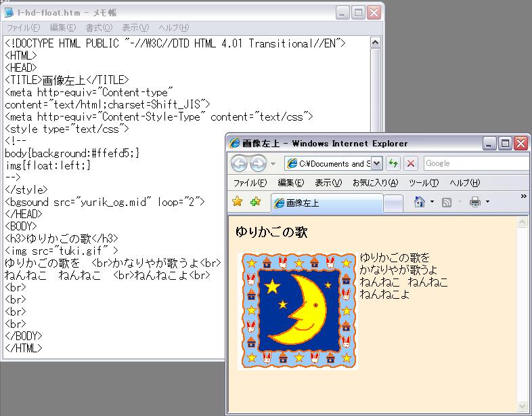
Task: Expand the Print dropdown arrow
Action: click(487, 202)
